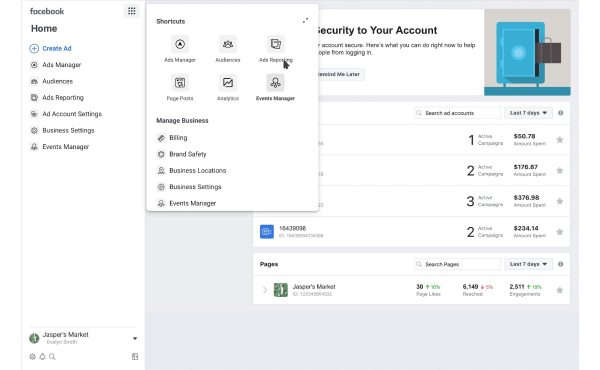
Task: Open Pages Last 7 days dropdown
Action: pyautogui.click(x=528, y=264)
